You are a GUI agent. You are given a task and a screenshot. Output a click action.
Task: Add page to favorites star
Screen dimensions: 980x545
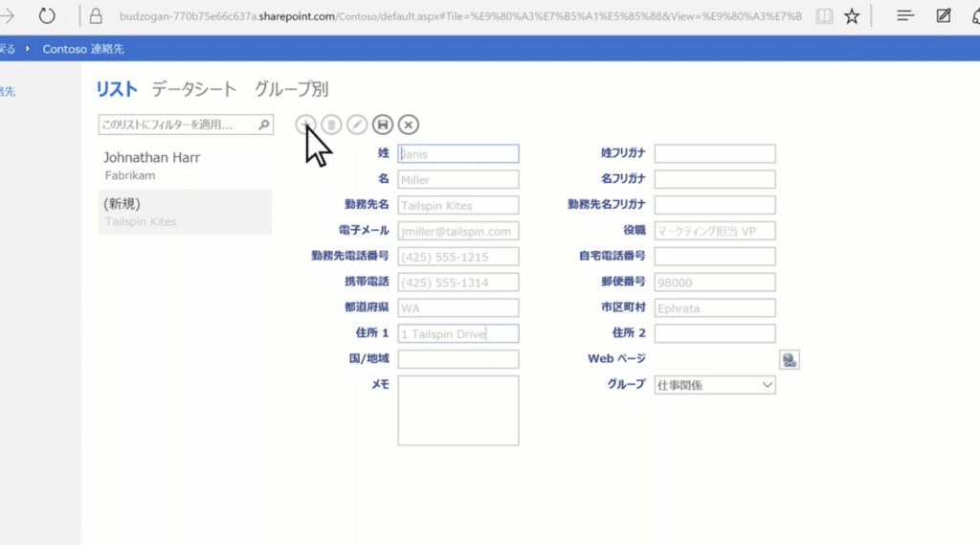(x=851, y=16)
